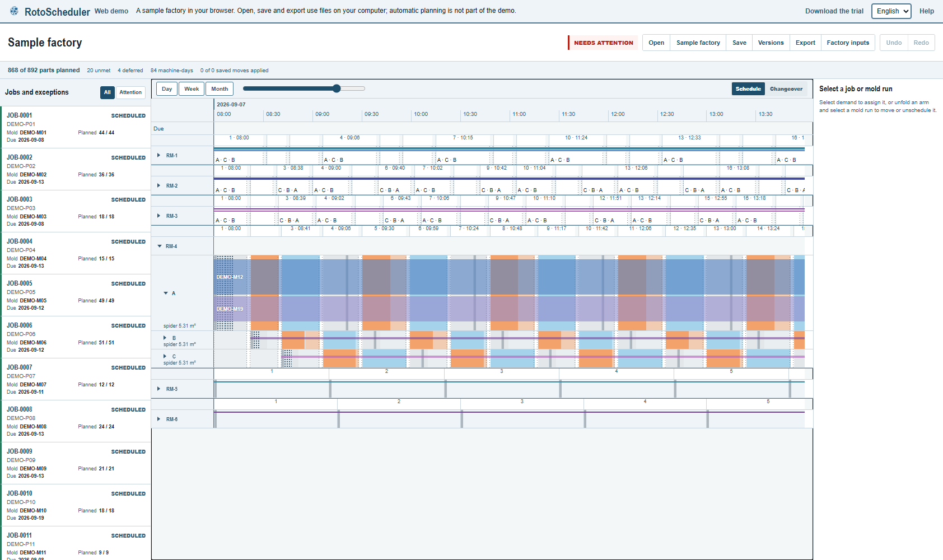Click the Undo button
Screen dimensions: 943x560
pos(894,43)
